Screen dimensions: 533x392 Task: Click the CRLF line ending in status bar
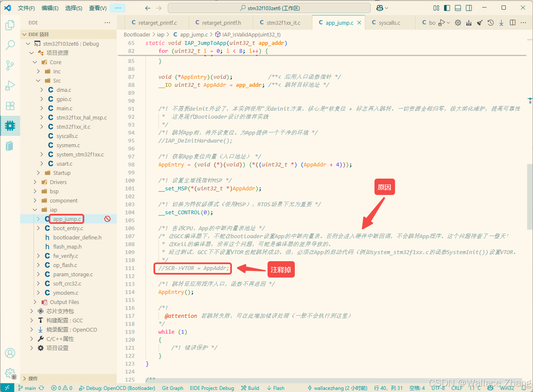(457, 388)
